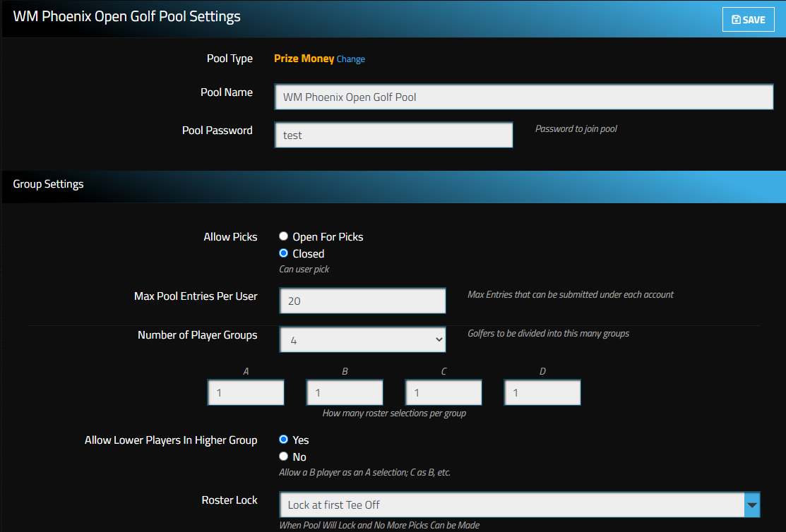The height and width of the screenshot is (532, 786).
Task: Click the Pool Name text field
Action: coord(523,97)
